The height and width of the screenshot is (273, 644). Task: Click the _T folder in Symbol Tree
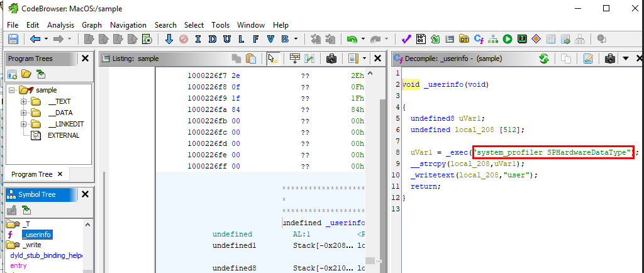[x=26, y=224]
